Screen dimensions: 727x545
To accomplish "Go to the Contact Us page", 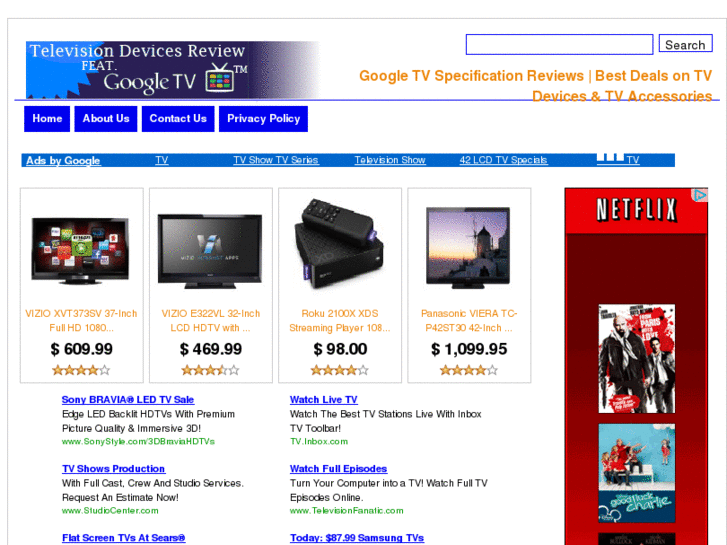I will [178, 119].
